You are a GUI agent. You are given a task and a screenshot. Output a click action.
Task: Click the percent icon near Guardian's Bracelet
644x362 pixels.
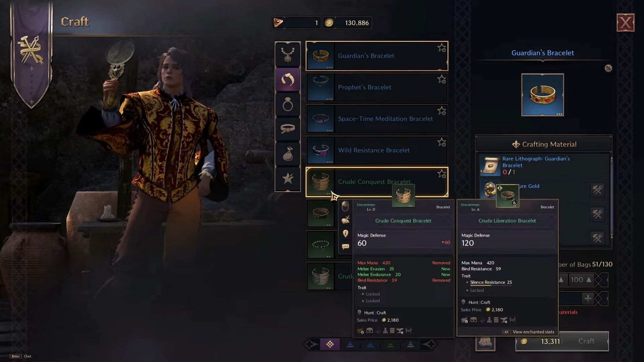(x=608, y=68)
